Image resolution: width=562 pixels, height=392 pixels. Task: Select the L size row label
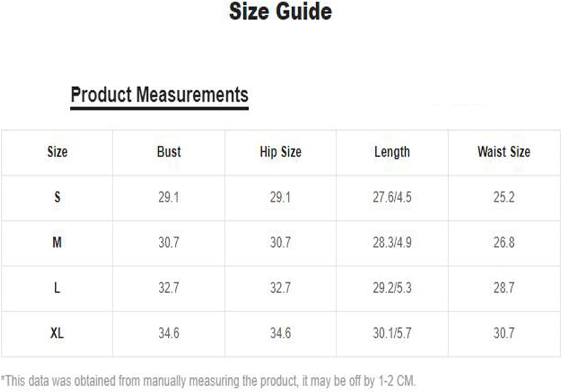tap(57, 288)
